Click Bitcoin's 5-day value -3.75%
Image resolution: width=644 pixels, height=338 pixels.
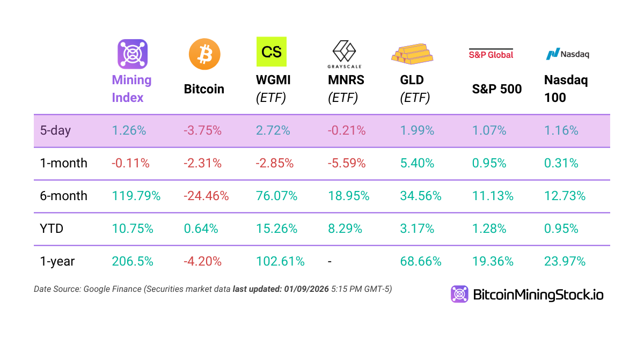pos(202,130)
